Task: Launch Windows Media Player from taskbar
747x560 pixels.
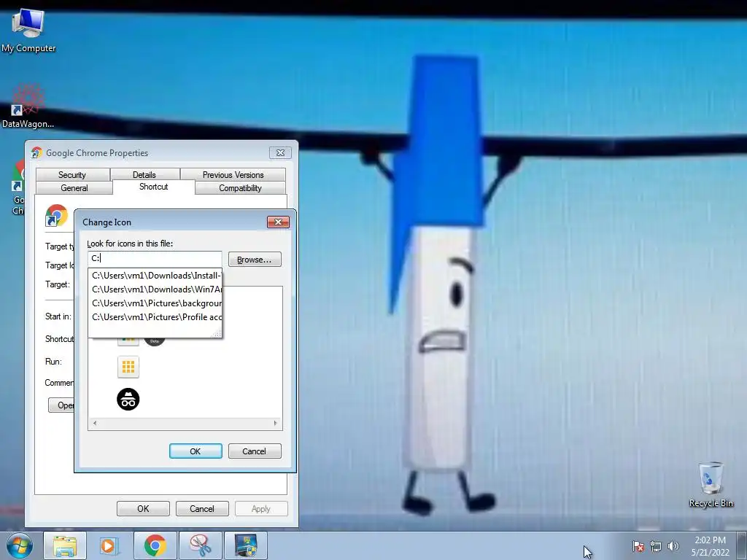Action: (x=109, y=545)
